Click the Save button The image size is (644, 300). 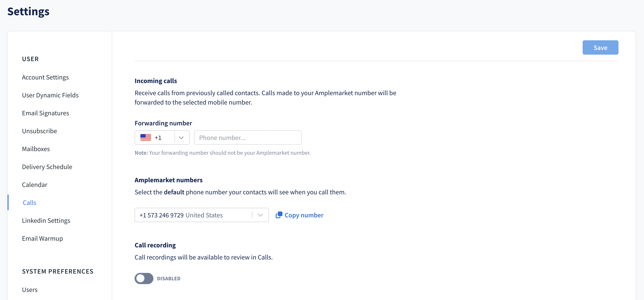tap(600, 47)
